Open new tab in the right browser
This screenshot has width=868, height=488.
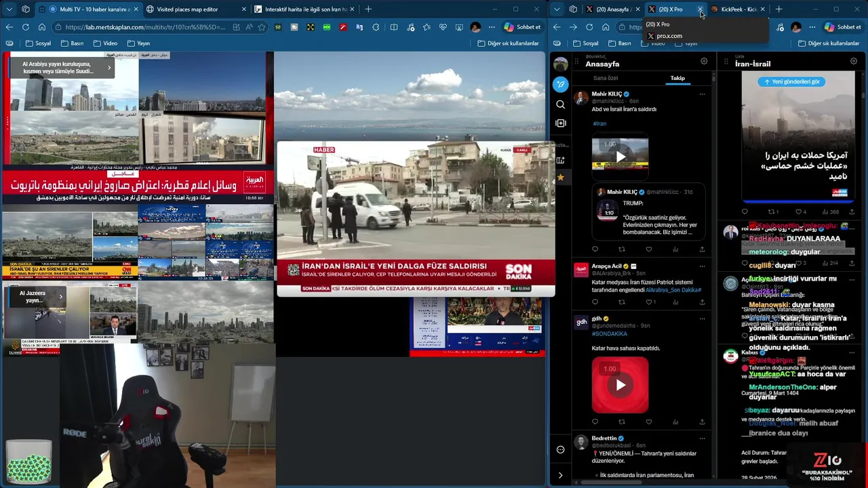[778, 9]
